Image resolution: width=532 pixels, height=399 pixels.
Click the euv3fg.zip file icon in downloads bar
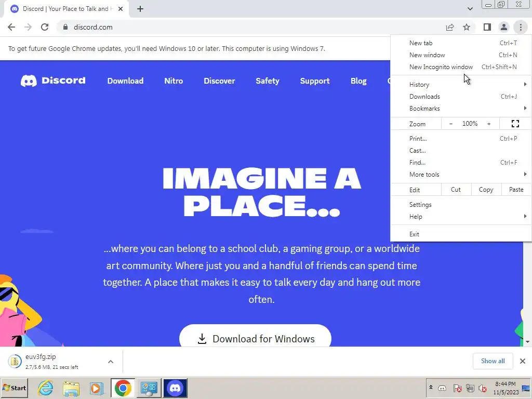coord(15,362)
